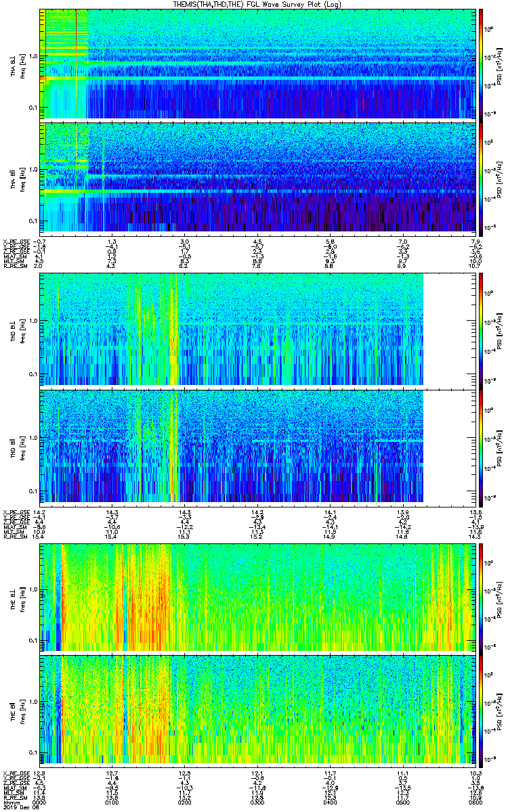
Task: Click the R_RE_SM row label below THD panels
Action: (x=16, y=536)
